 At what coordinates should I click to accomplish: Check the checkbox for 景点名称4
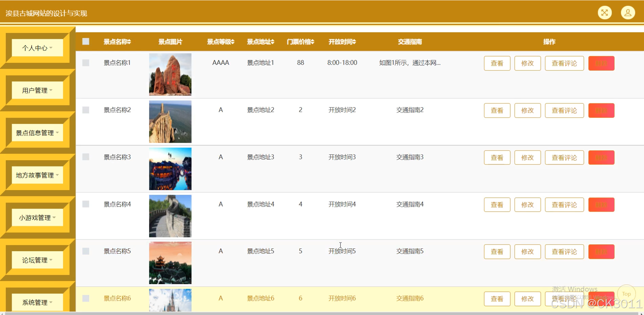[86, 204]
